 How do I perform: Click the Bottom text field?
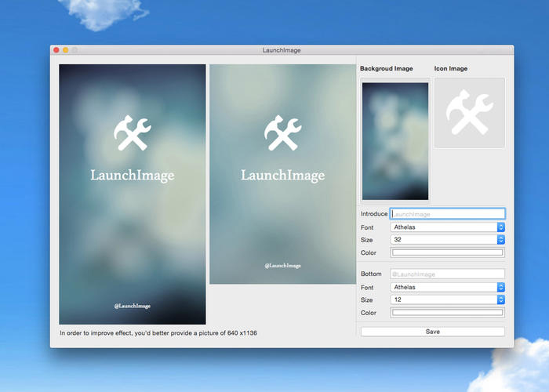(447, 274)
